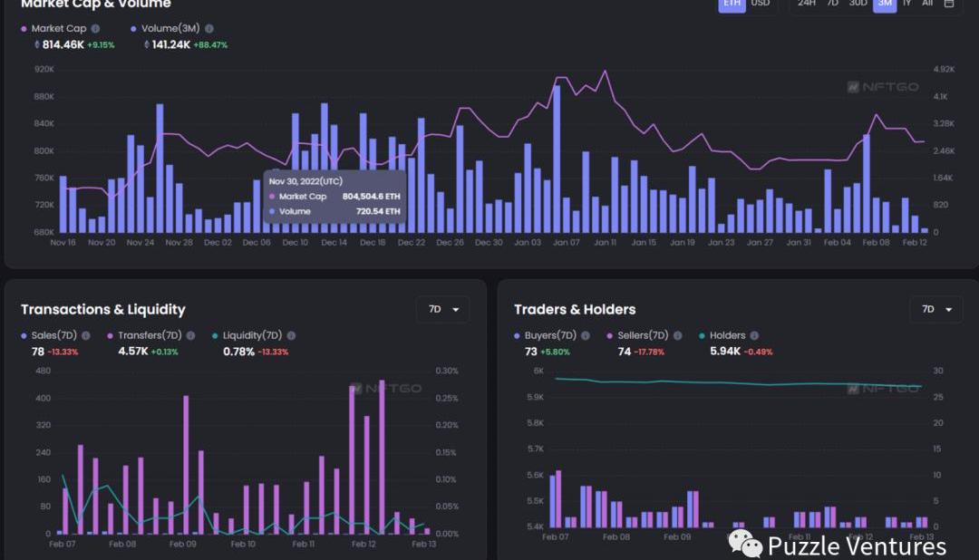The height and width of the screenshot is (560, 979).
Task: Click info icon next to Market Cap
Action: pos(95,29)
